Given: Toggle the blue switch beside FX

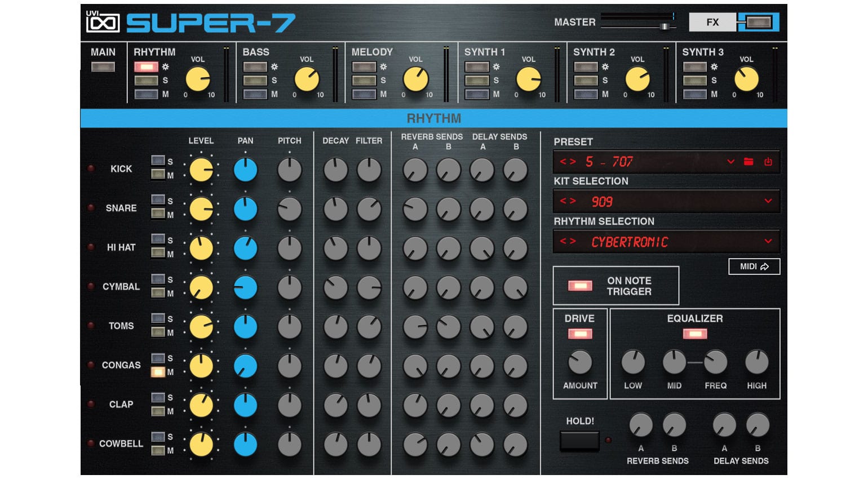Looking at the screenshot, I should click(759, 22).
